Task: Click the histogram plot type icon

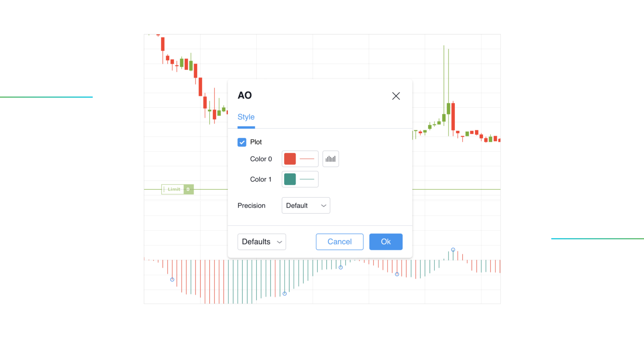Action: click(330, 159)
